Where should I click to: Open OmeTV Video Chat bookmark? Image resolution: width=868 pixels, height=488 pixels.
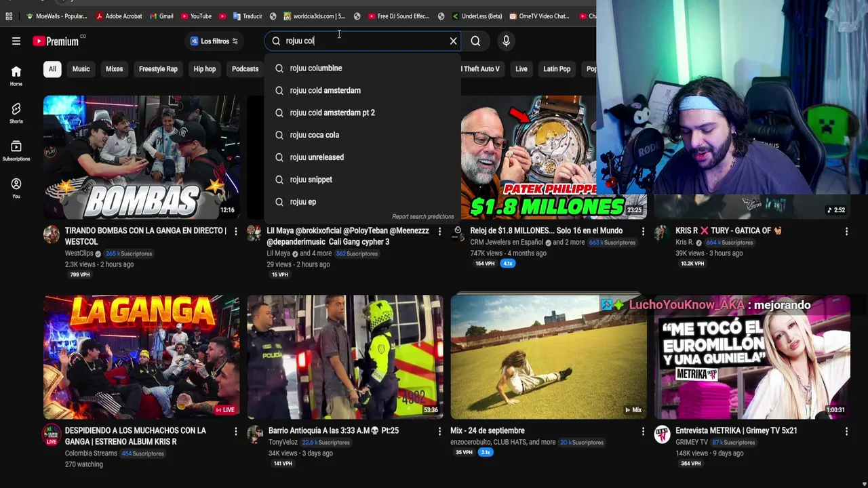tap(539, 16)
